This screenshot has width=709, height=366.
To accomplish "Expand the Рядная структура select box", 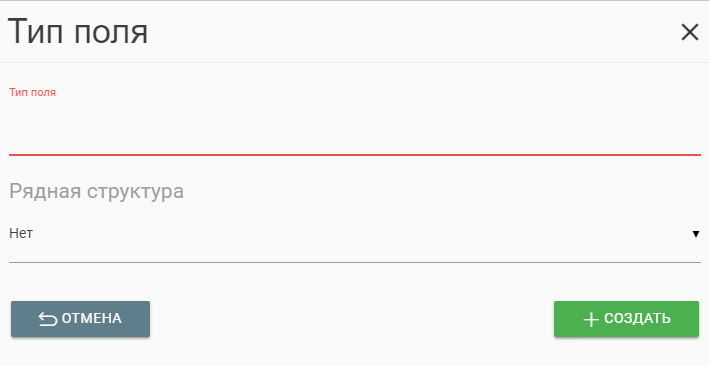I will 354,234.
